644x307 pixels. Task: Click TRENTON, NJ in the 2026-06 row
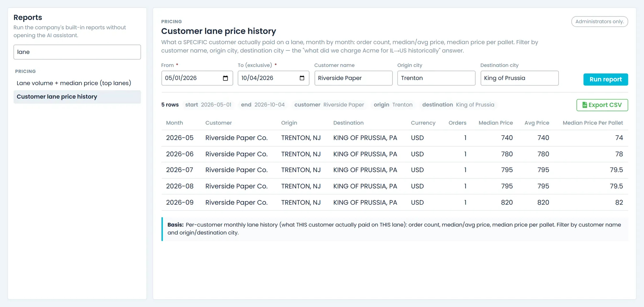(301, 154)
